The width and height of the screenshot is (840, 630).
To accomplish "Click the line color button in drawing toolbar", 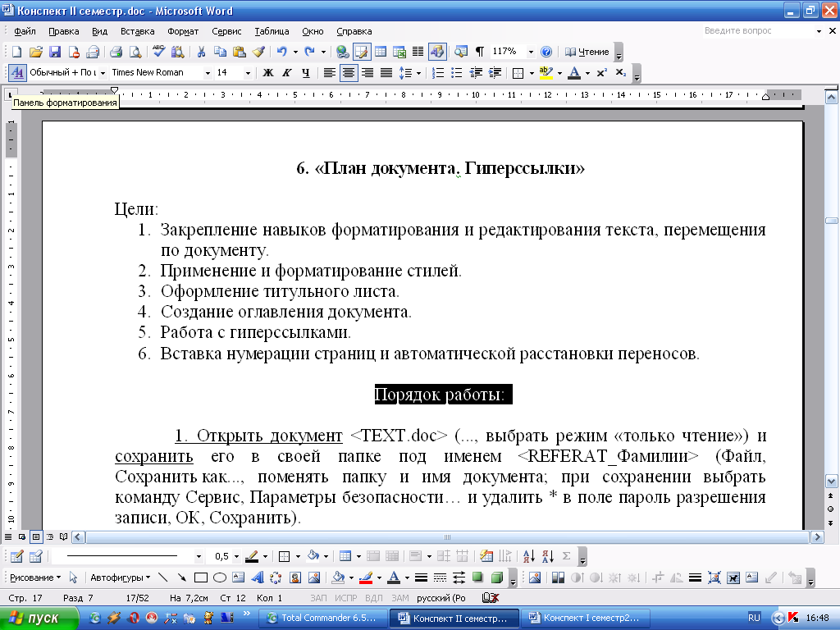I will point(367,577).
